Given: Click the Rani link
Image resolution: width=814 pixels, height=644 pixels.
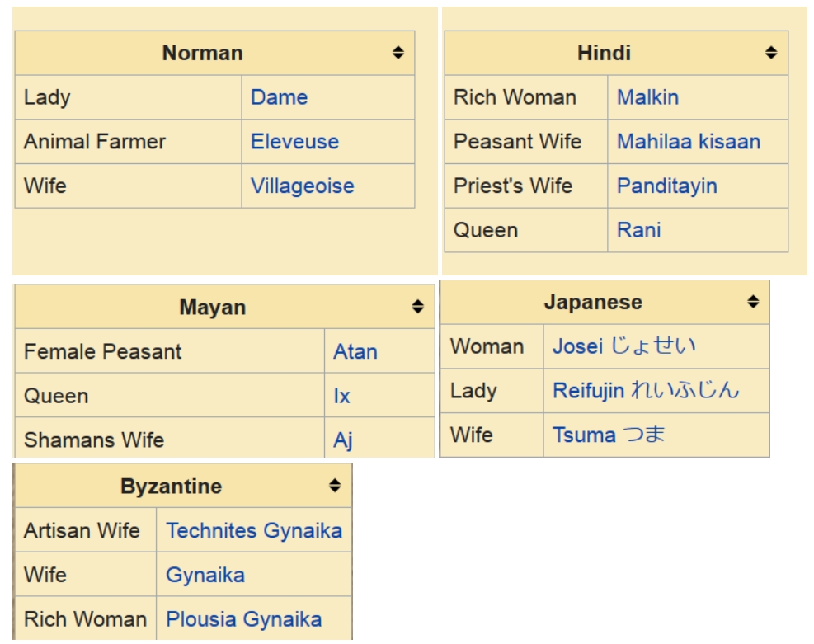Looking at the screenshot, I should click(639, 230).
